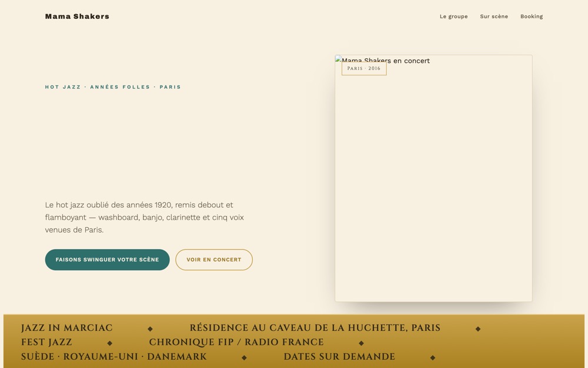The height and width of the screenshot is (368, 588).
Task: Click the Suède · Royaume-Uni · Danemark text
Action: point(114,356)
